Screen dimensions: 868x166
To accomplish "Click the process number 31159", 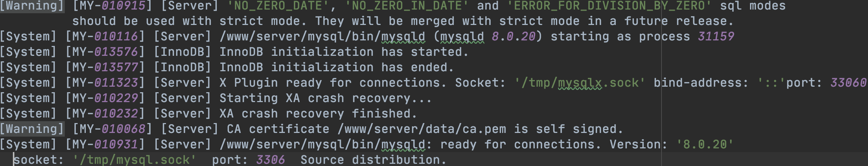I will 716,36.
